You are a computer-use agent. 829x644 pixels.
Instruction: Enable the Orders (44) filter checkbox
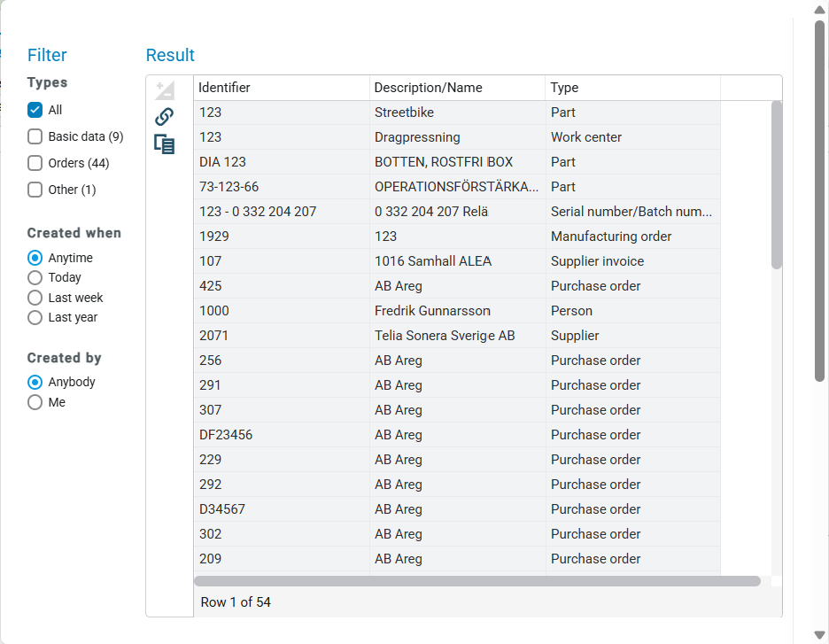coord(35,163)
